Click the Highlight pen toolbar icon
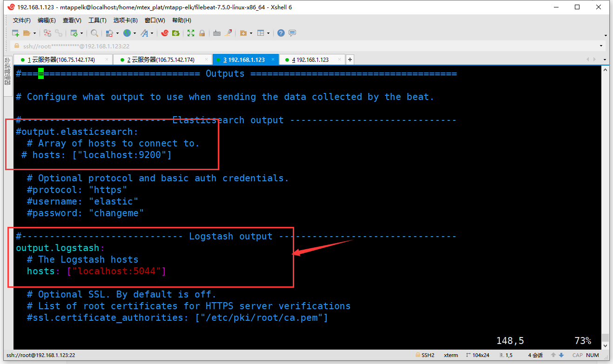Image resolution: width=613 pixels, height=364 pixels. pyautogui.click(x=228, y=33)
